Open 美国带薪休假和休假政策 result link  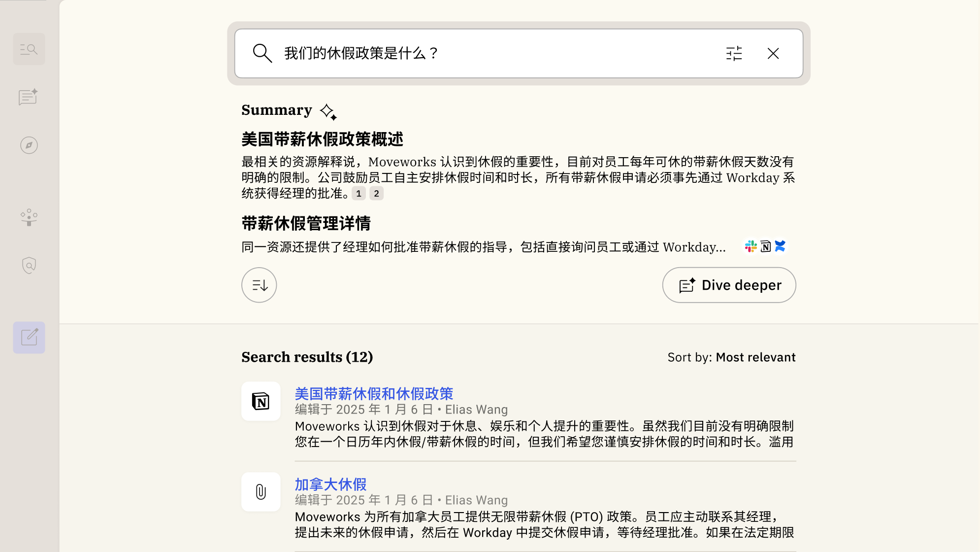click(x=374, y=394)
